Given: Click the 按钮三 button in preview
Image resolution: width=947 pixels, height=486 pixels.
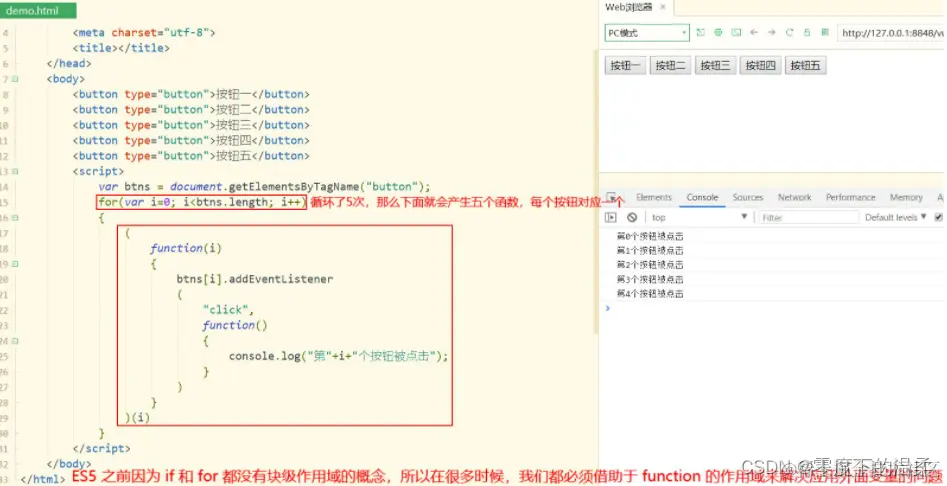Looking at the screenshot, I should pyautogui.click(x=716, y=65).
